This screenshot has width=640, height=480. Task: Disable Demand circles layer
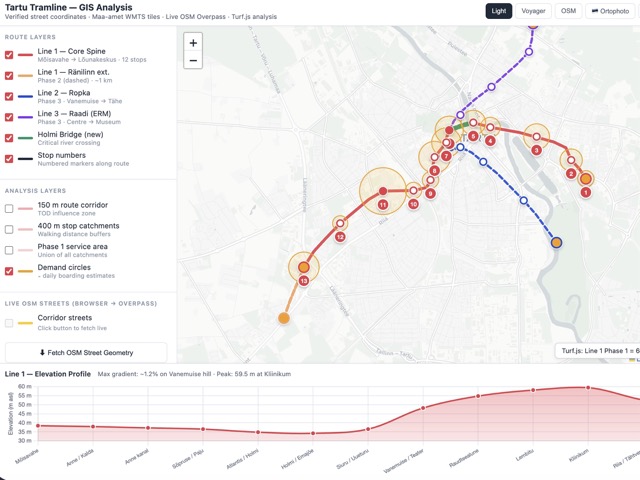(x=9, y=271)
